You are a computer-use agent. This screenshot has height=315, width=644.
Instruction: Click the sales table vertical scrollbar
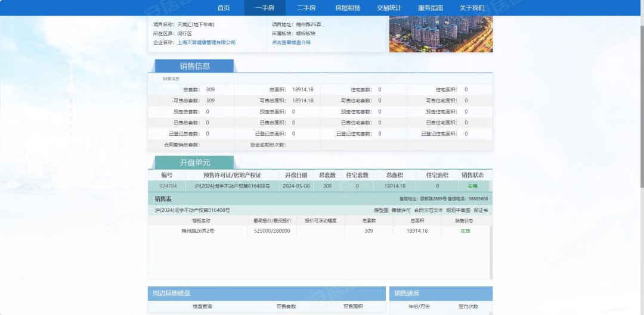point(491,250)
